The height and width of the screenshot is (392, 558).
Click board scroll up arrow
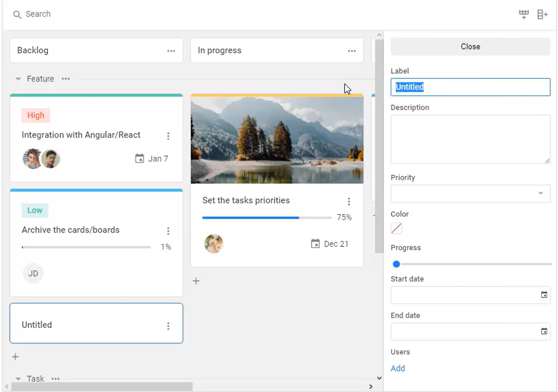tap(379, 35)
